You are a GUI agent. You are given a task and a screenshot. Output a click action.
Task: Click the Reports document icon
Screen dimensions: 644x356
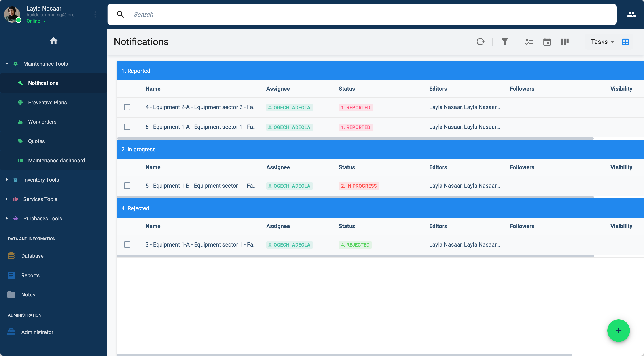pos(11,275)
